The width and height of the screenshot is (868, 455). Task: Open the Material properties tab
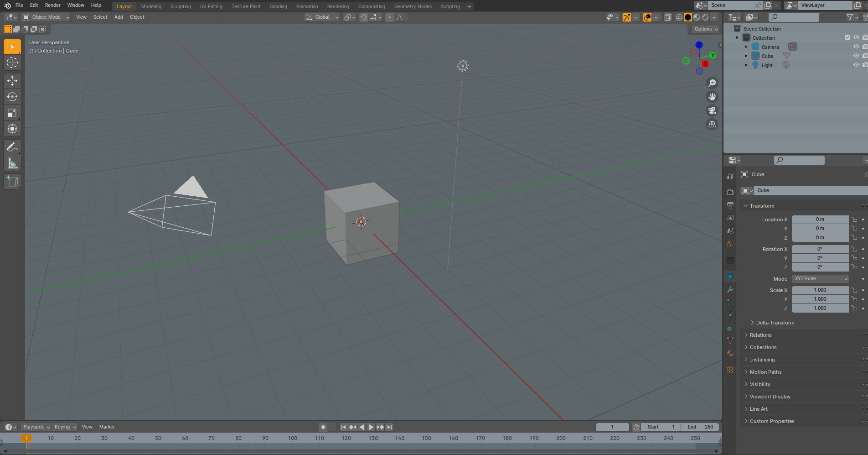730,353
